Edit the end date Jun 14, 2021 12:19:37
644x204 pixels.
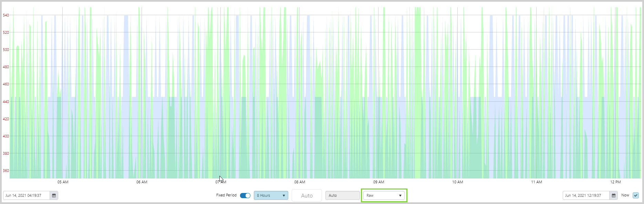coord(586,195)
